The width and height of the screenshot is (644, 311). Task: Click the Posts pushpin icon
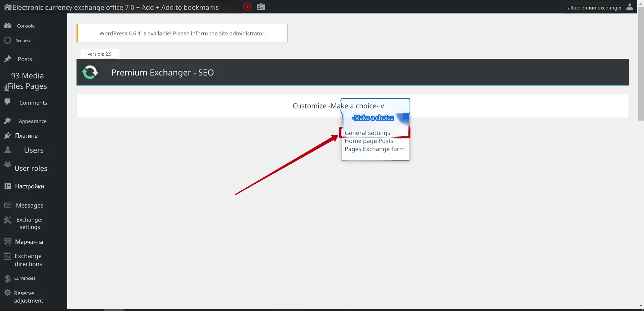pyautogui.click(x=8, y=59)
